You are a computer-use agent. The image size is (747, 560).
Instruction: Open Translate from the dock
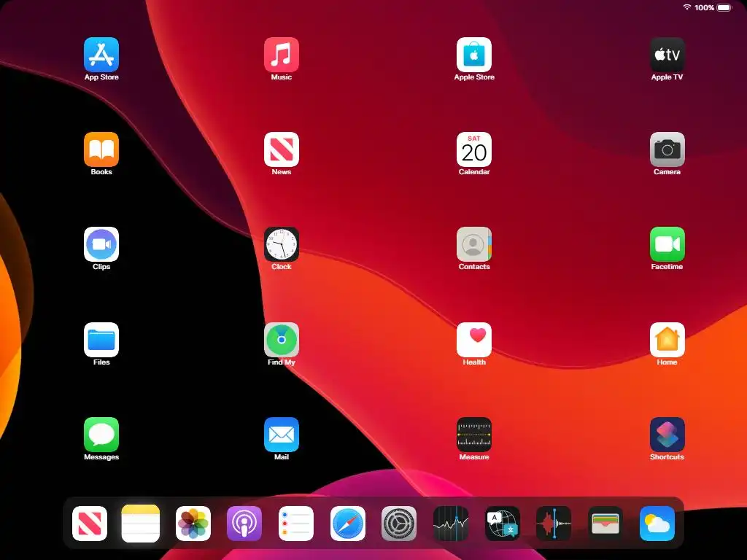tap(503, 524)
